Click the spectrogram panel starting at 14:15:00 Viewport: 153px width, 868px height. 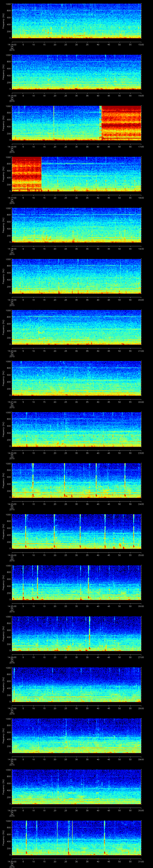tap(77, 72)
